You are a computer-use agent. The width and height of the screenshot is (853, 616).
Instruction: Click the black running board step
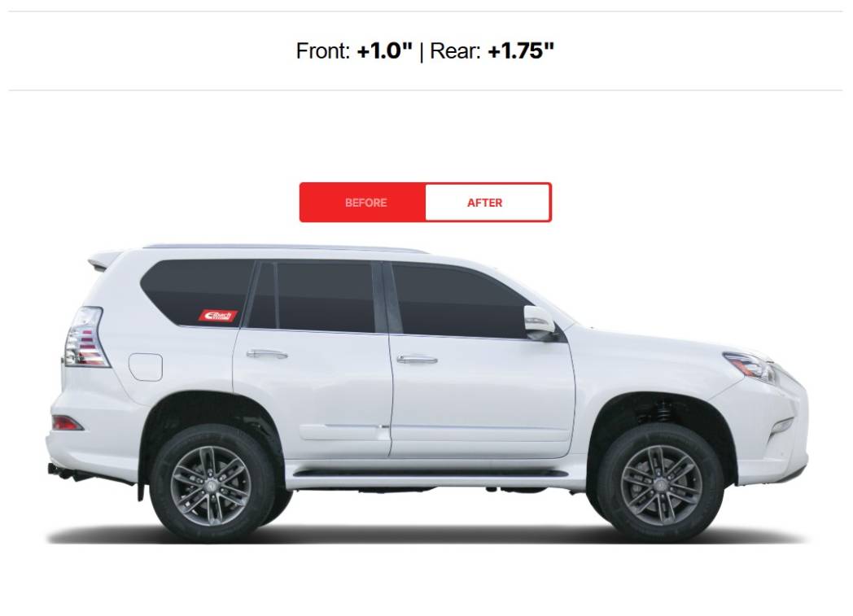pyautogui.click(x=430, y=474)
